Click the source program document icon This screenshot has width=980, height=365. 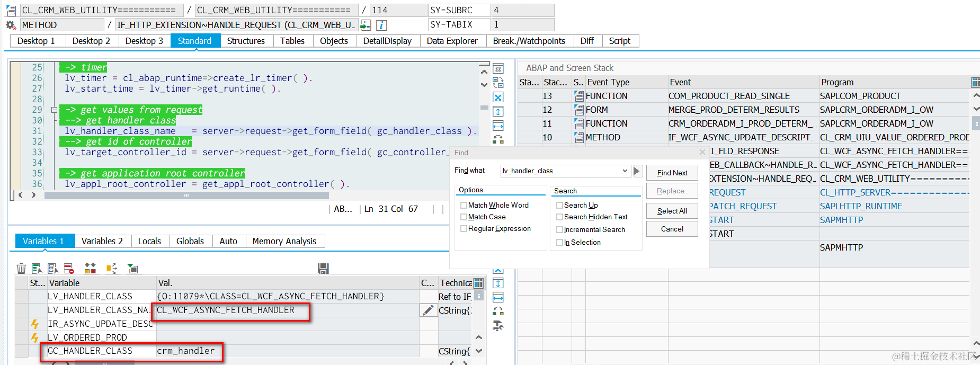11,10
